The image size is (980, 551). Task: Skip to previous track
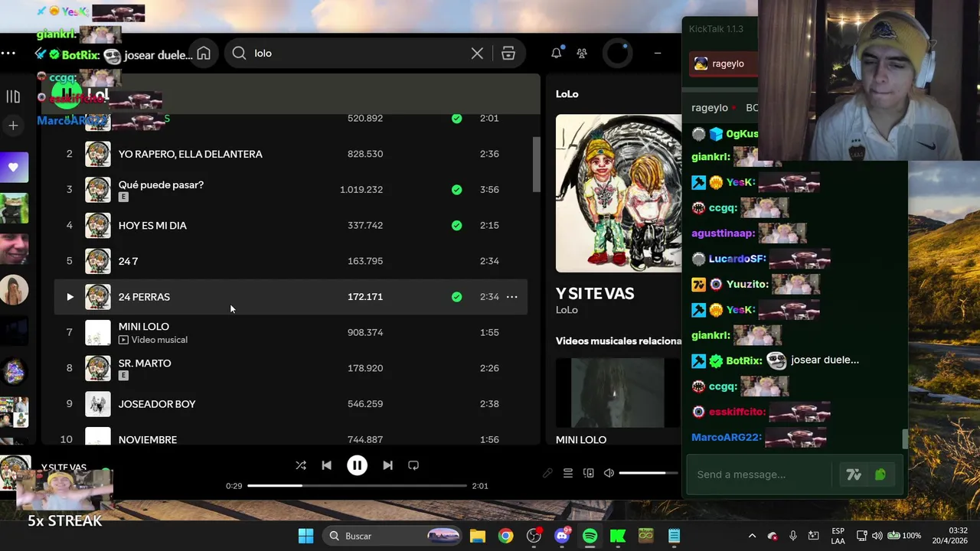[x=327, y=465]
